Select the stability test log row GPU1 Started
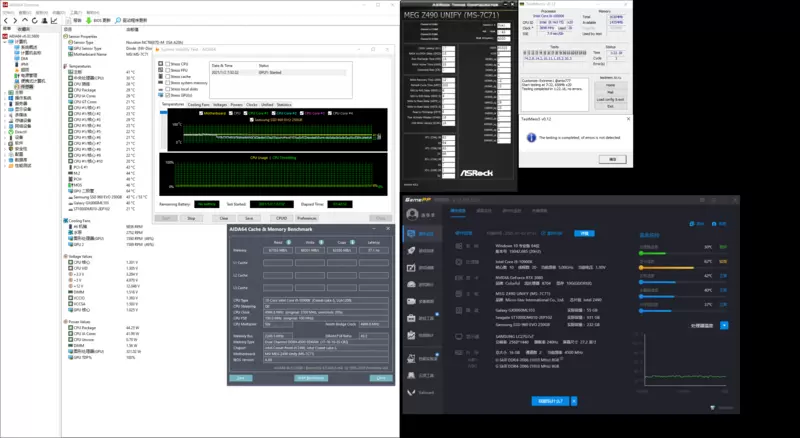The width and height of the screenshot is (800, 438). pos(279,72)
